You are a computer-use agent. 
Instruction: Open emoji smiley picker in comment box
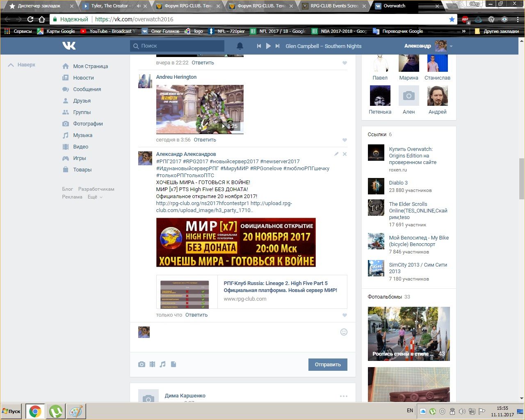(344, 332)
